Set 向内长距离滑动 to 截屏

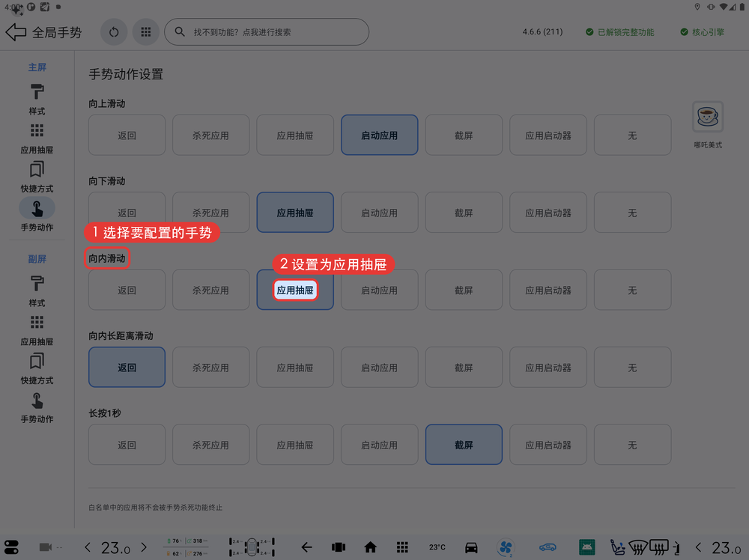pyautogui.click(x=464, y=367)
